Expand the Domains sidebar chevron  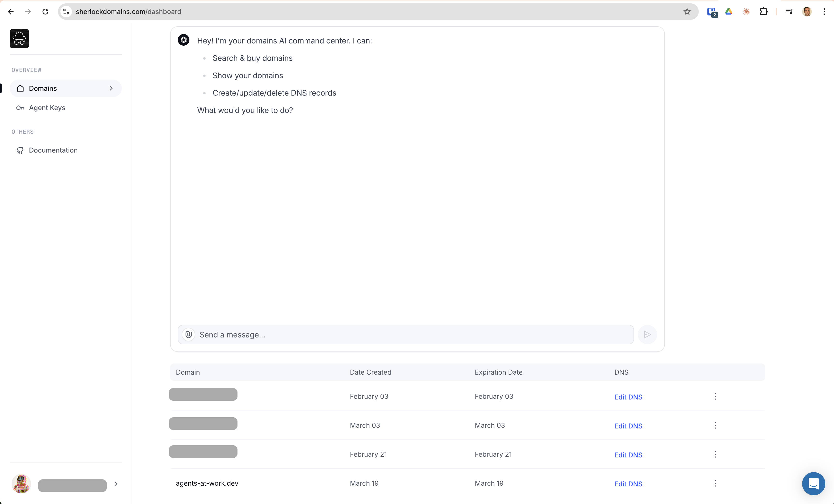click(x=111, y=88)
